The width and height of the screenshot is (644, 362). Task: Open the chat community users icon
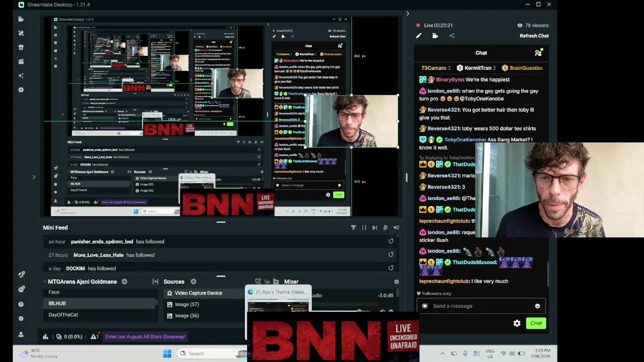point(538,53)
